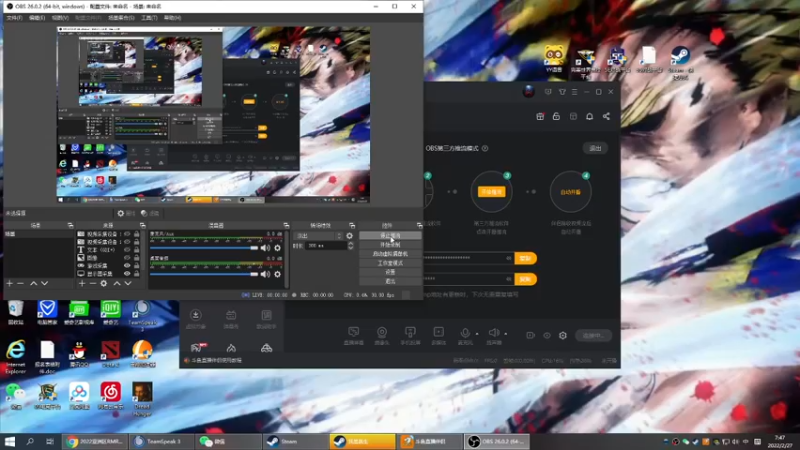Open OBS settings from the controls panel
The width and height of the screenshot is (800, 450).
pyautogui.click(x=390, y=272)
